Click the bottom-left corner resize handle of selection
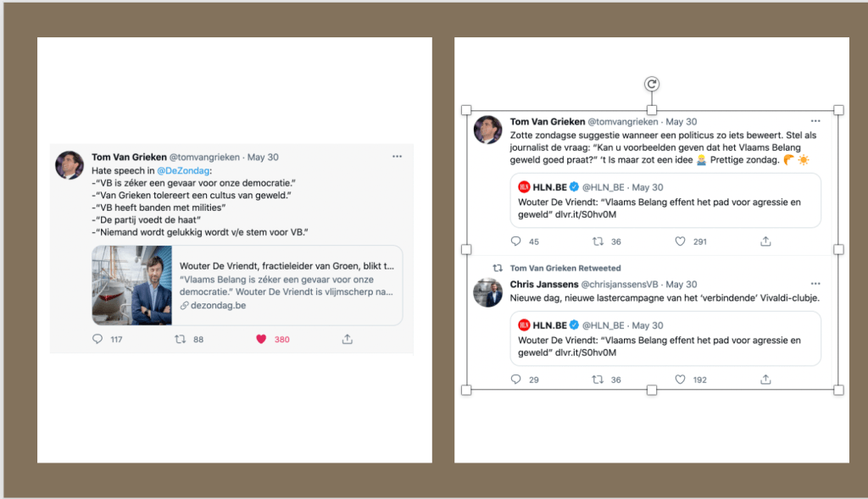868x499 pixels. (x=465, y=390)
